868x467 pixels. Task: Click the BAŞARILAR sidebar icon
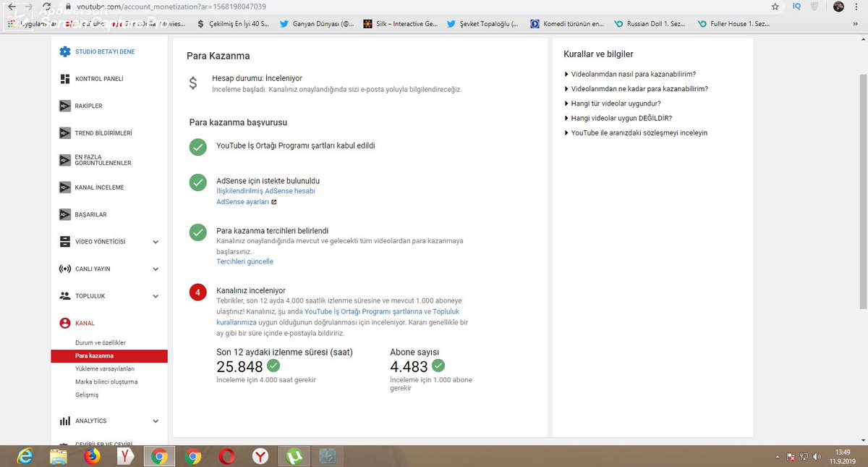[x=65, y=214]
